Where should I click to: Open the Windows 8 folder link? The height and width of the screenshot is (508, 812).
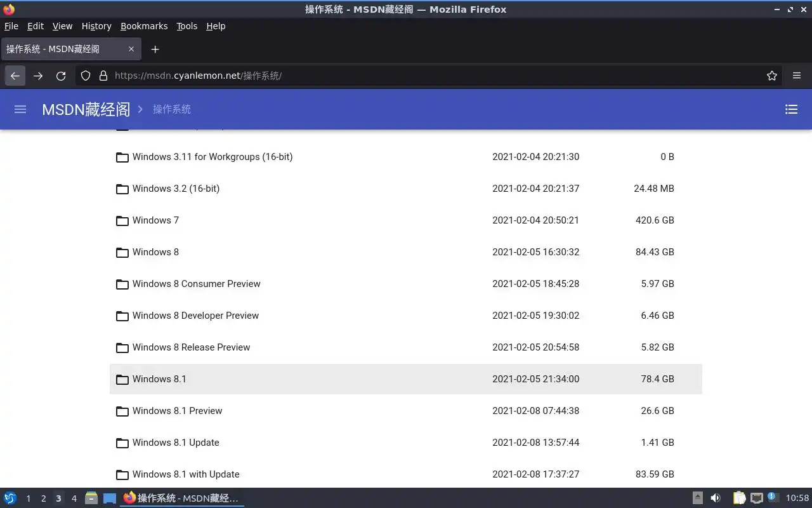[x=155, y=252]
